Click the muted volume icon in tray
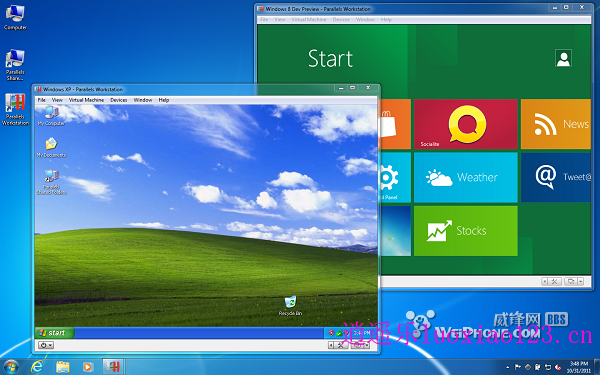 [558, 367]
